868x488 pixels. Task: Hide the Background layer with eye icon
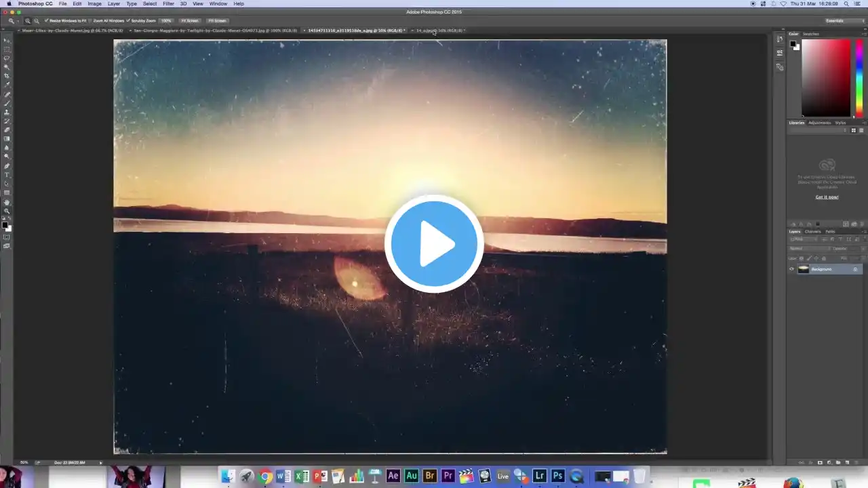(791, 269)
